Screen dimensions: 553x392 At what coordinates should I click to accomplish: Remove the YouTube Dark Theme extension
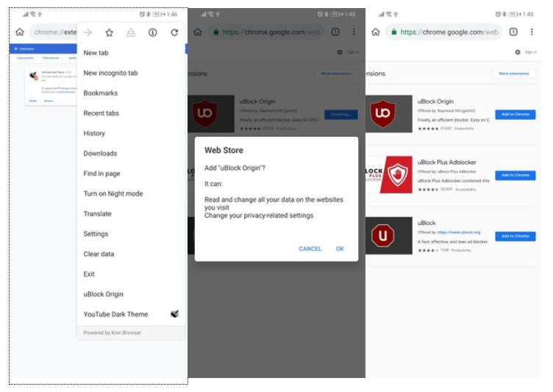tap(49, 101)
